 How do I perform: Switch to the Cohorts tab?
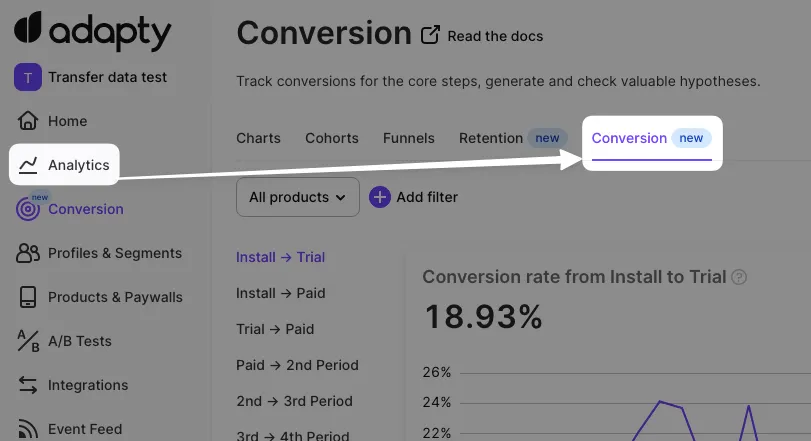(331, 138)
